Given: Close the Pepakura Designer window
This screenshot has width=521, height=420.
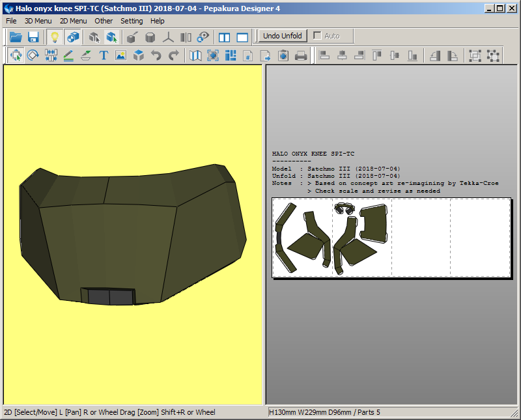Looking at the screenshot, I should (512, 8).
